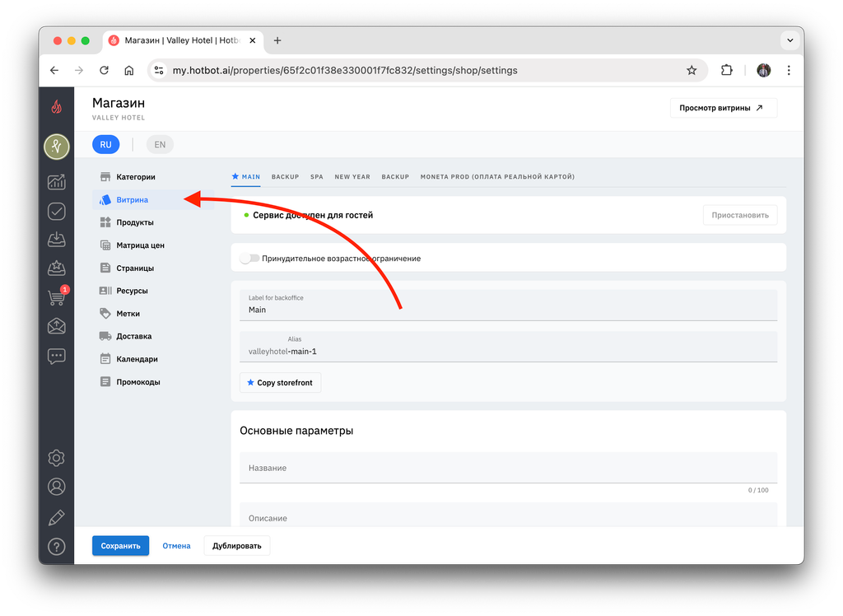This screenshot has width=843, height=616.
Task: Click the browser address bar URL
Action: pos(345,71)
